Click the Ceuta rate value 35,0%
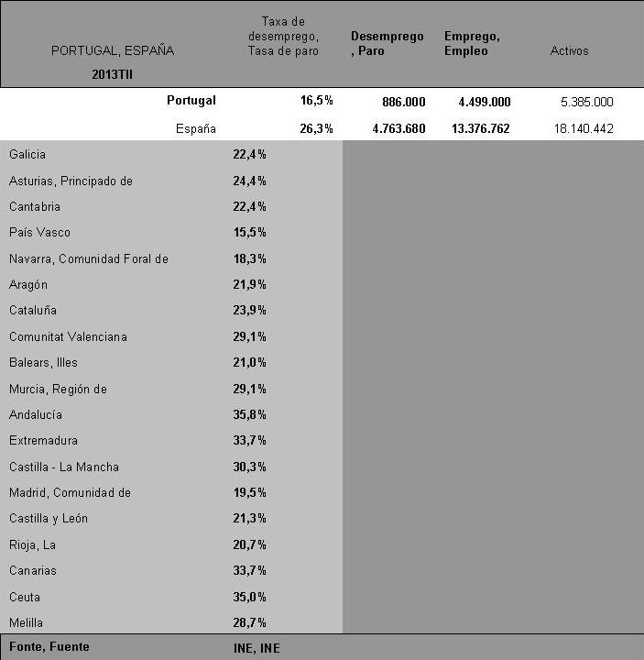 [249, 597]
